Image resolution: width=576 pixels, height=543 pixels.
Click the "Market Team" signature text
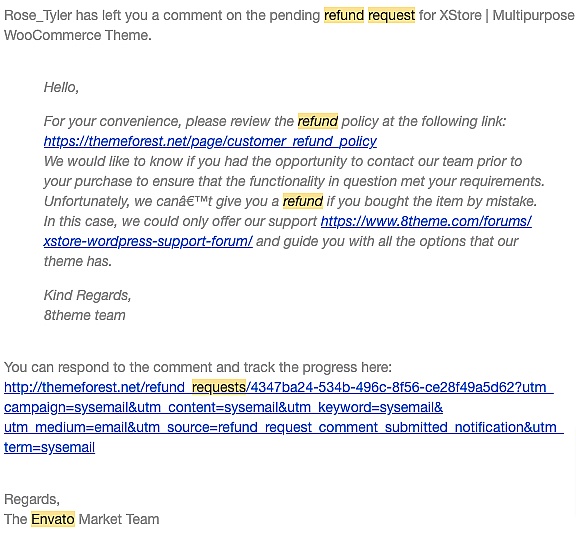coord(119,519)
